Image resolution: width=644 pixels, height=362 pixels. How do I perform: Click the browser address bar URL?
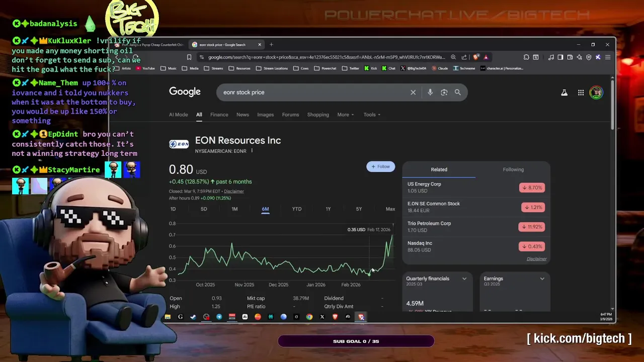pos(327,57)
